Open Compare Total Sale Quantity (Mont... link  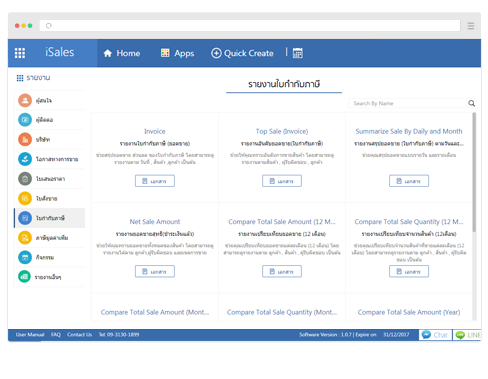point(282,312)
